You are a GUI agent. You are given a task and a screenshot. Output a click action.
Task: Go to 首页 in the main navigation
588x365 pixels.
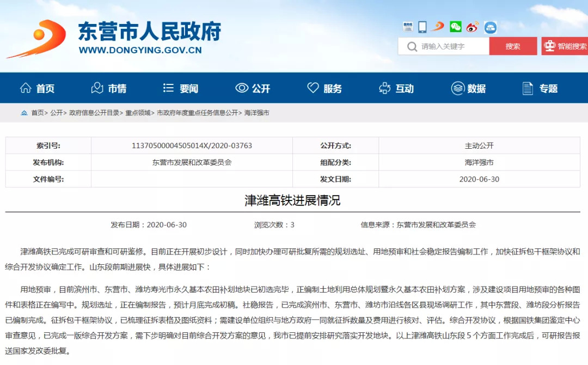[x=37, y=88]
